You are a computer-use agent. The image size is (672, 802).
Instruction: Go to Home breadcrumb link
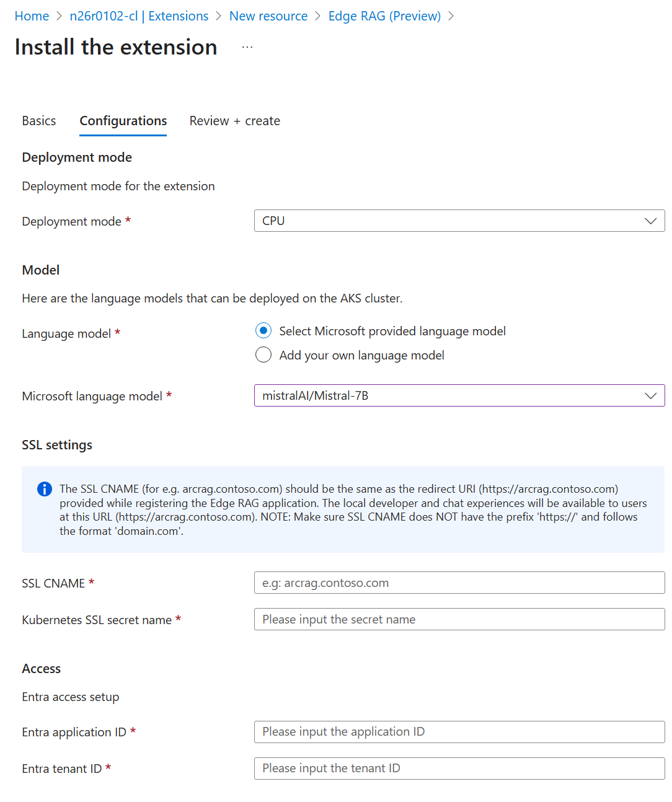point(32,16)
